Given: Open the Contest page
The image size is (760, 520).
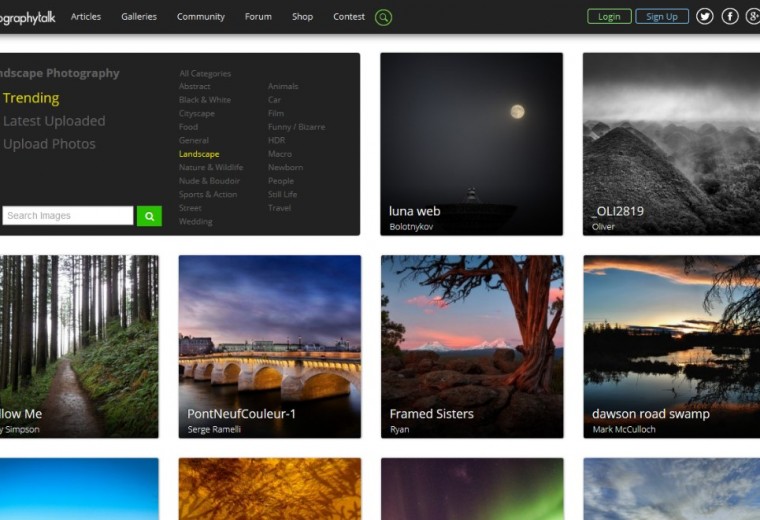Looking at the screenshot, I should click(x=349, y=16).
